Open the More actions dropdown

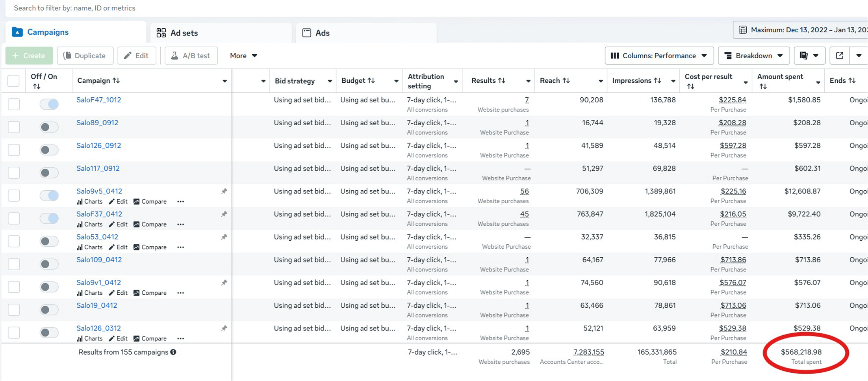pyautogui.click(x=243, y=56)
